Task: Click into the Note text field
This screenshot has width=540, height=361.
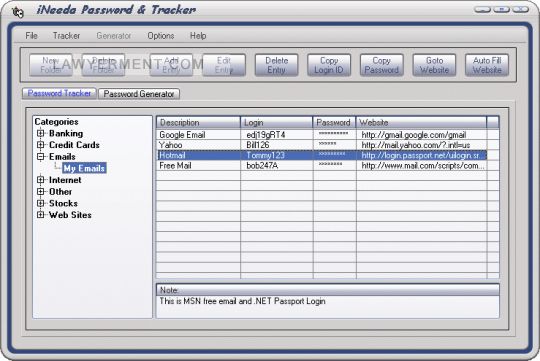Action: coord(328,307)
